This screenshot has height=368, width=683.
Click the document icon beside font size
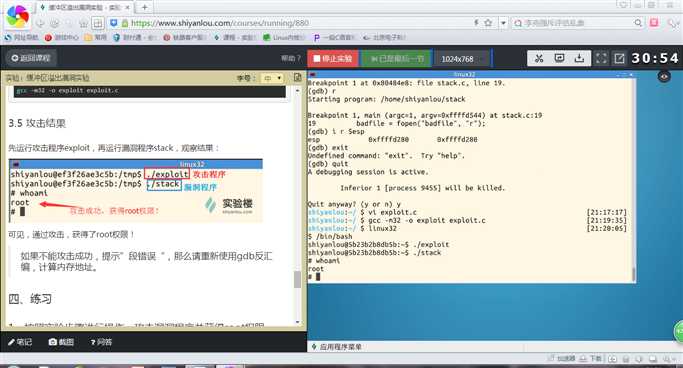pos(298,78)
